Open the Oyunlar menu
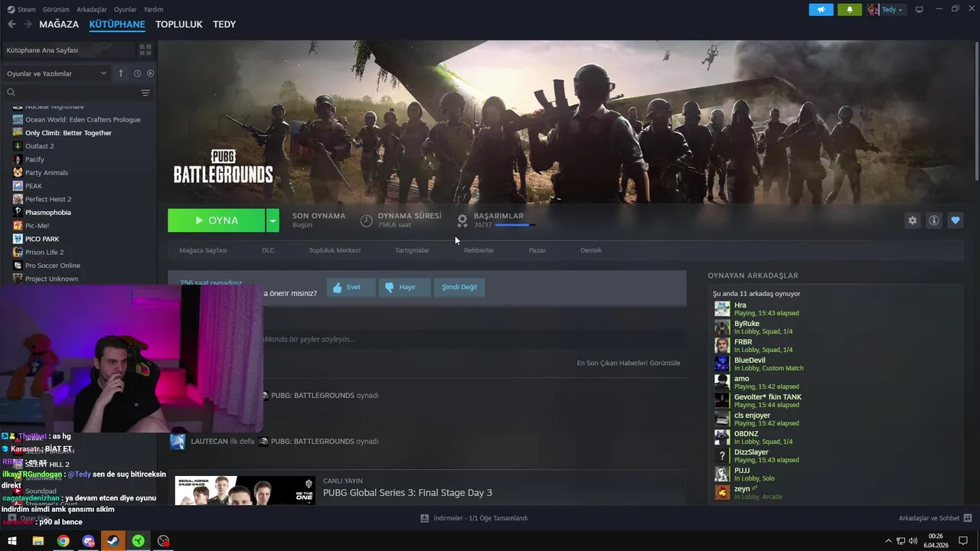The image size is (980, 551). [125, 9]
